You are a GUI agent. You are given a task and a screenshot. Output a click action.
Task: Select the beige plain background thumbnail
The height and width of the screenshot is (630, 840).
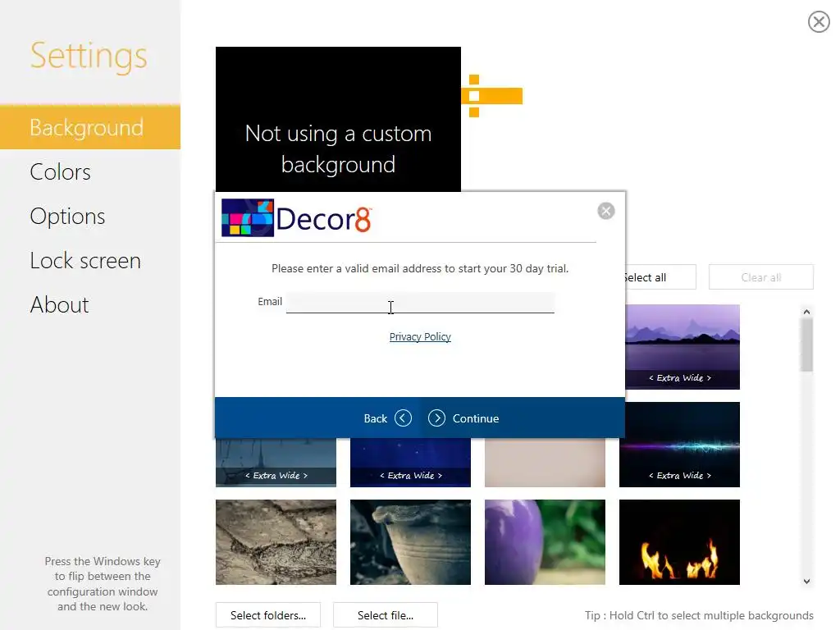[x=545, y=463]
